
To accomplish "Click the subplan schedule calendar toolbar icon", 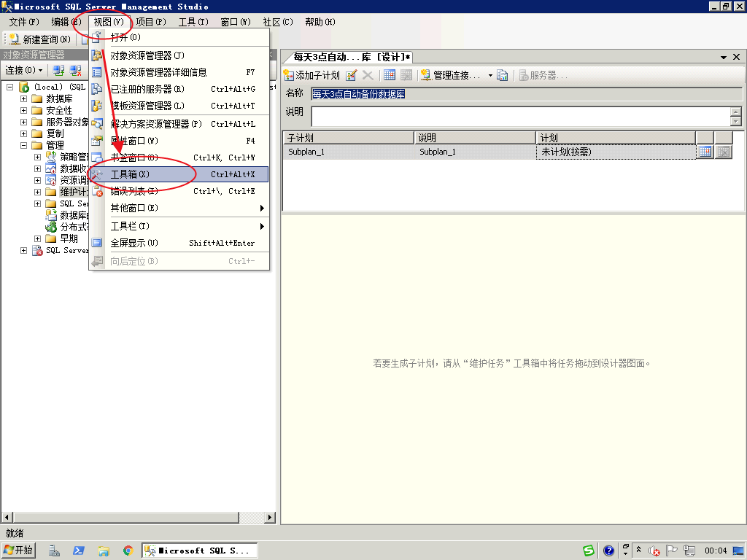I will point(390,75).
